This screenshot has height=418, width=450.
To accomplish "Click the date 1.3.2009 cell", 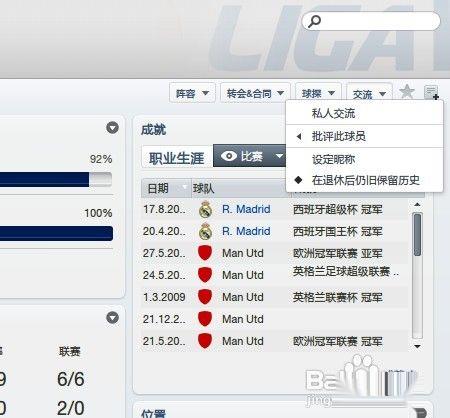I will click(x=164, y=297).
